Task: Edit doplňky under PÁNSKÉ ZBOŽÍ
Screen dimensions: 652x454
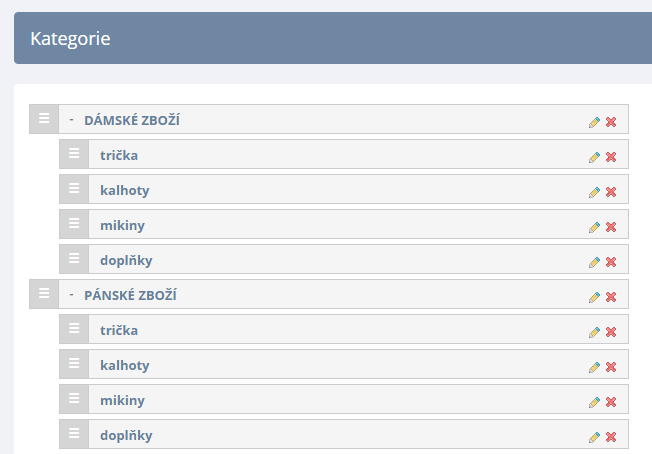Action: click(x=594, y=437)
